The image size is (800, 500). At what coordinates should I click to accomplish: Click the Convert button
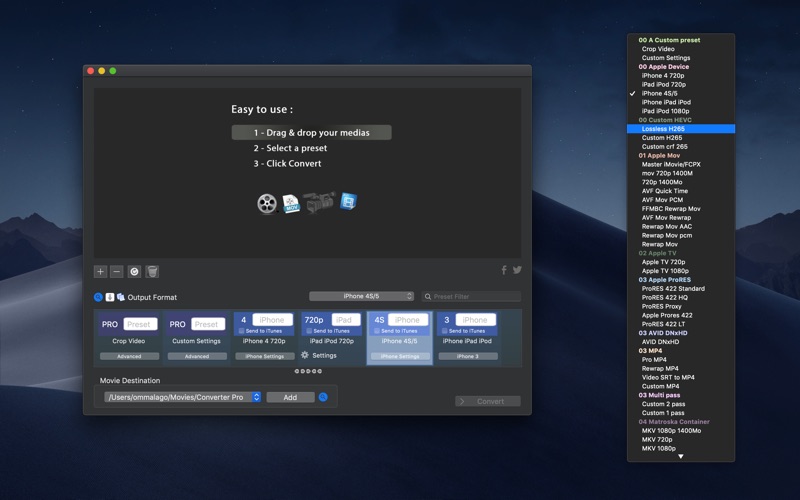tap(488, 402)
